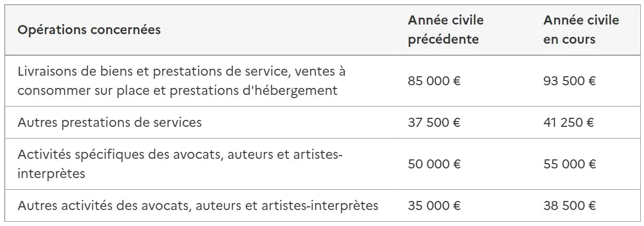Click the 55 000 € cell
This screenshot has width=644, height=226.
coord(569,164)
